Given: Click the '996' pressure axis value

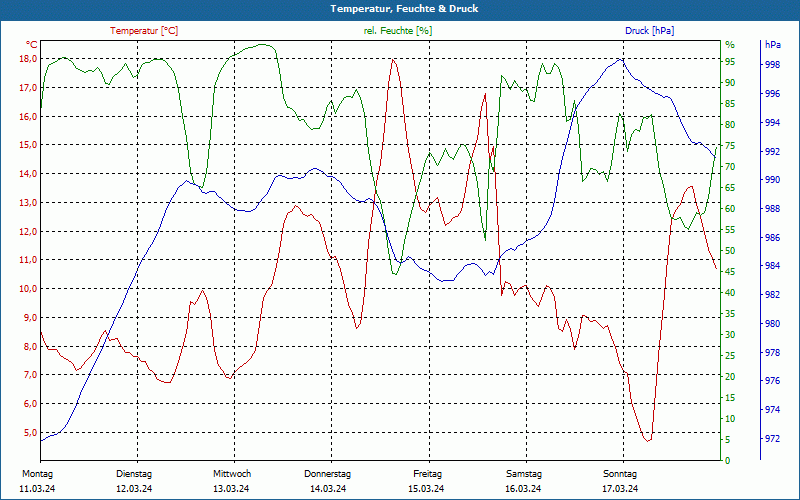Looking at the screenshot, I should click(x=772, y=94).
